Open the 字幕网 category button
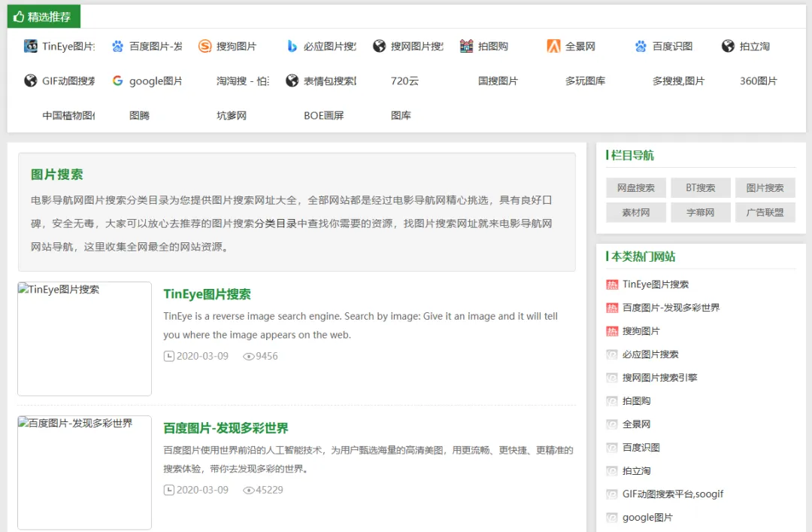Image resolution: width=812 pixels, height=532 pixels. point(701,212)
